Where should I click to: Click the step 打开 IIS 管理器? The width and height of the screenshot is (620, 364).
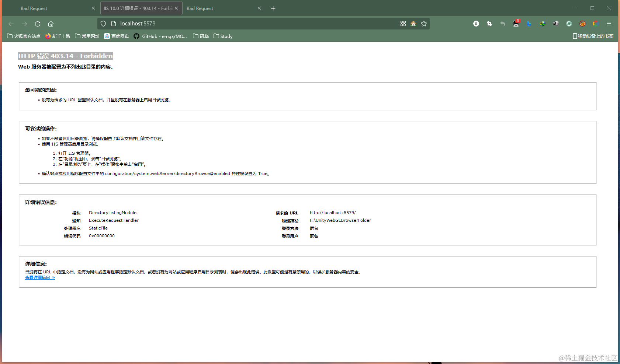(x=74, y=153)
